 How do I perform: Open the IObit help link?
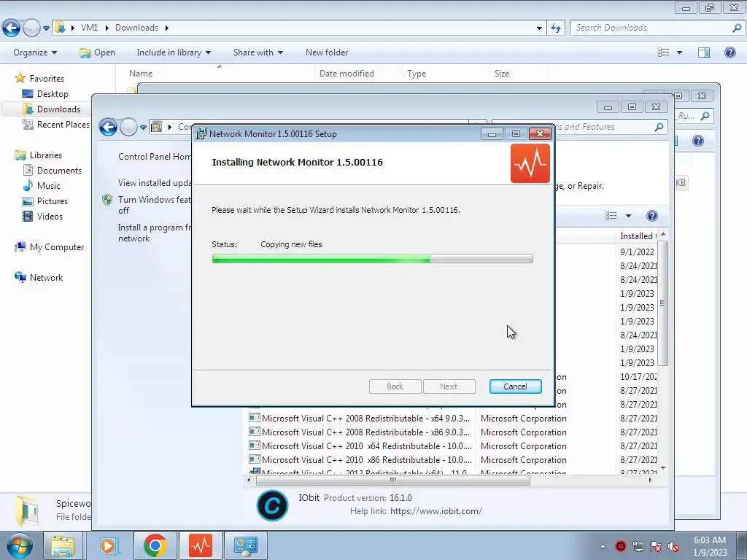[436, 511]
